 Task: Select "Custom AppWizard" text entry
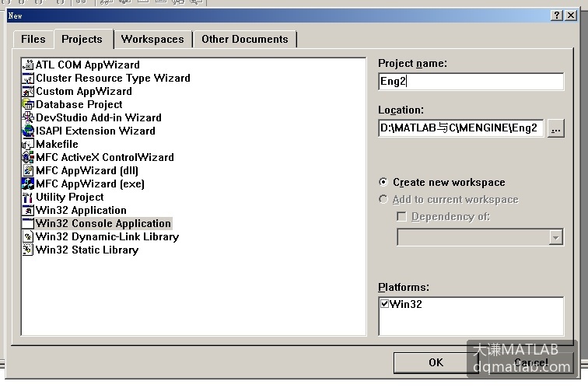click(x=84, y=91)
